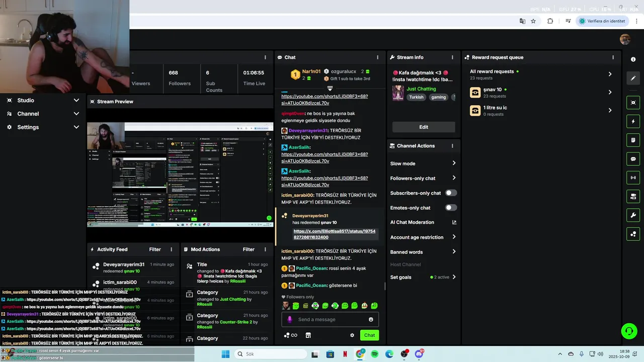
Task: Open Banned words settings arrow
Action: pos(454,252)
